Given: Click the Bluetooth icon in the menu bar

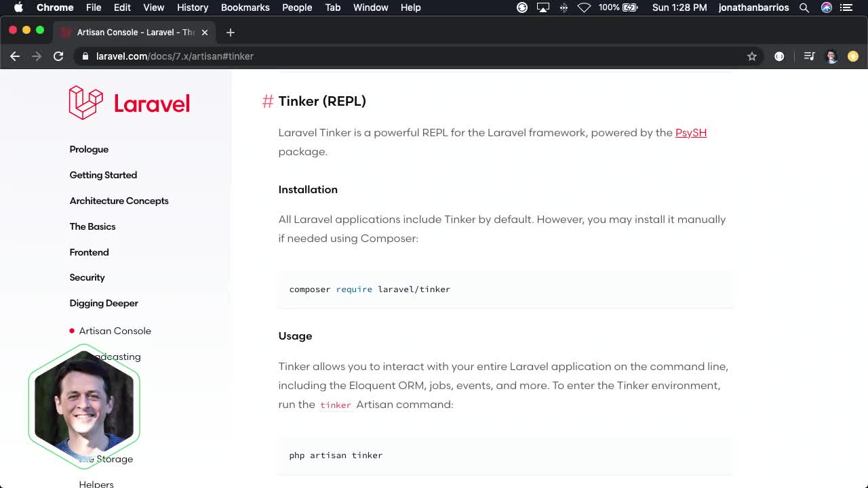Looking at the screenshot, I should pos(564,7).
